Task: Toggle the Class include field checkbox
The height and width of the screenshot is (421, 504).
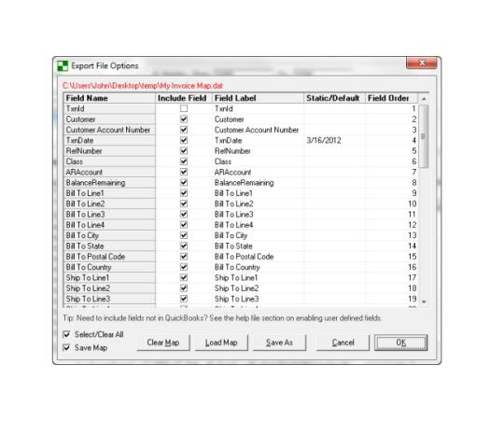Action: (184, 161)
